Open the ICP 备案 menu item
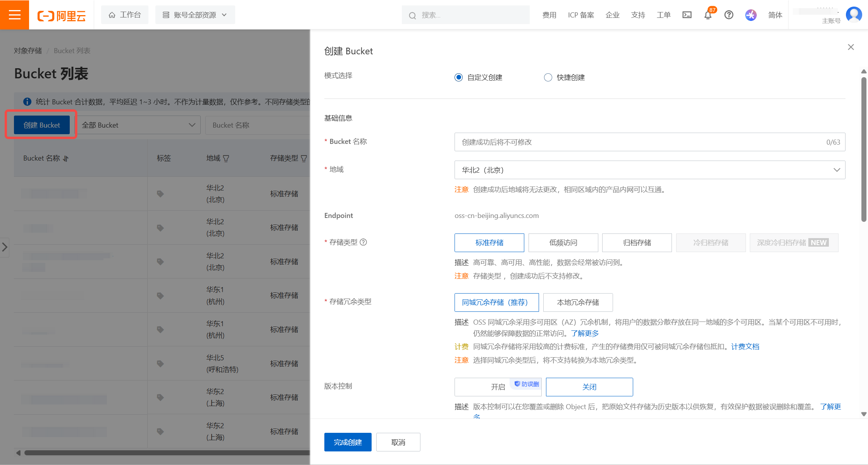 pyautogui.click(x=580, y=15)
